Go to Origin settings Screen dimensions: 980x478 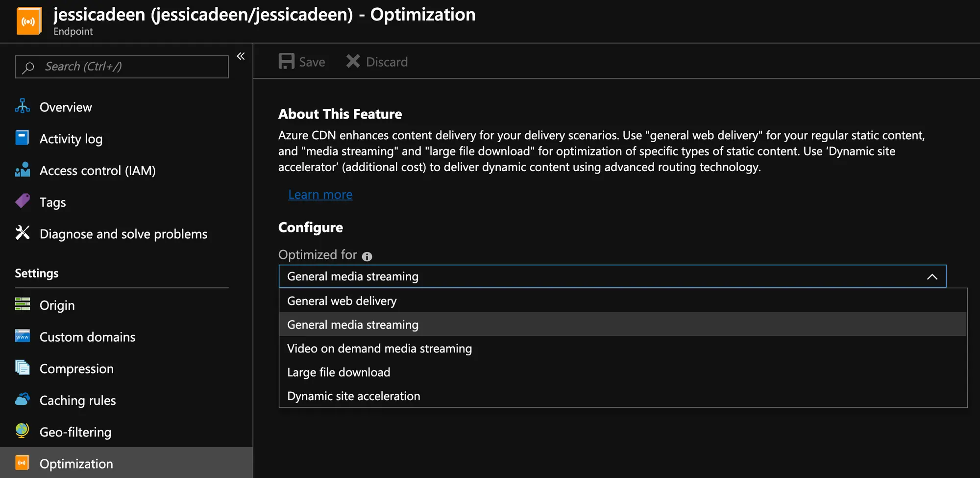click(x=57, y=305)
